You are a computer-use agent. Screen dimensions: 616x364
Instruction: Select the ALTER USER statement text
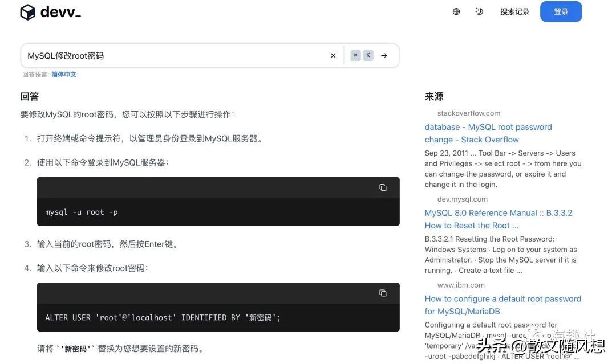[163, 318]
